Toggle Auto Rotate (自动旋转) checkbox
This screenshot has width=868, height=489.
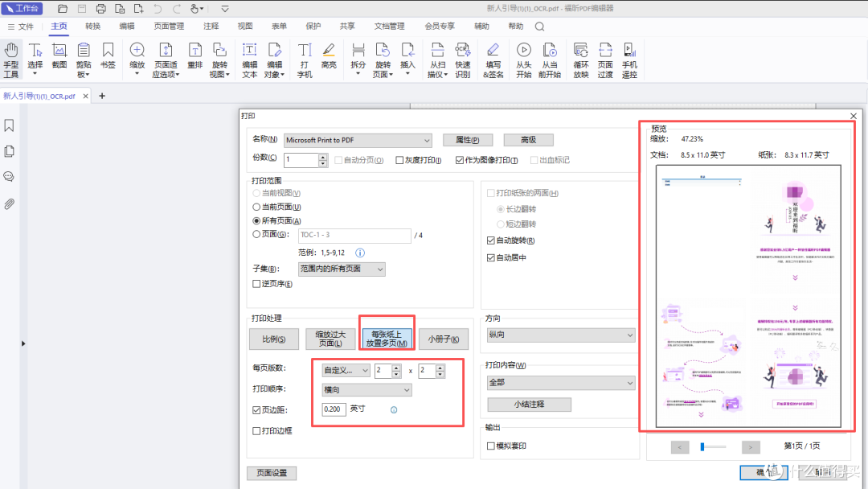click(490, 240)
